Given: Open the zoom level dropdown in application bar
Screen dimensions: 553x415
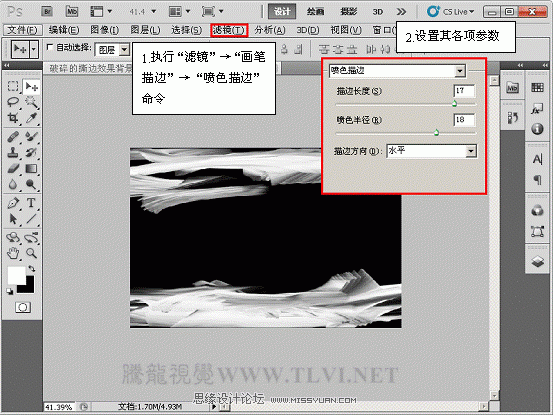Looking at the screenshot, I should coord(154,12).
